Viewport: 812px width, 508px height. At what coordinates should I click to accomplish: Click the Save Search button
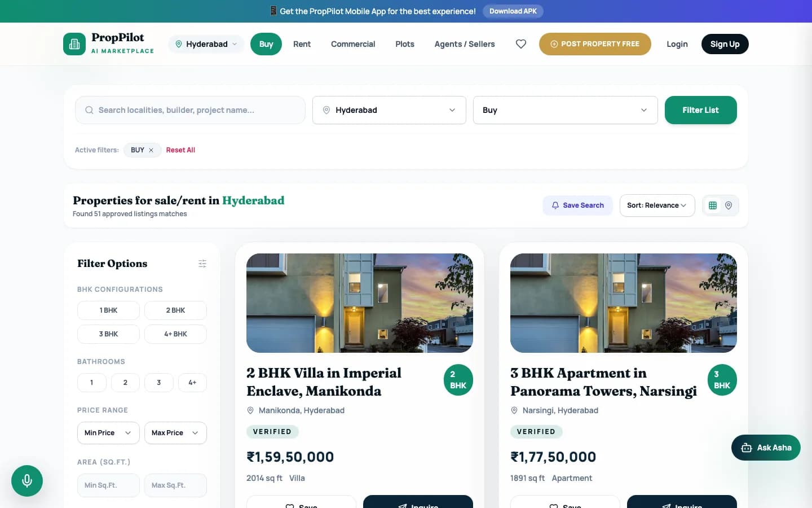click(577, 205)
